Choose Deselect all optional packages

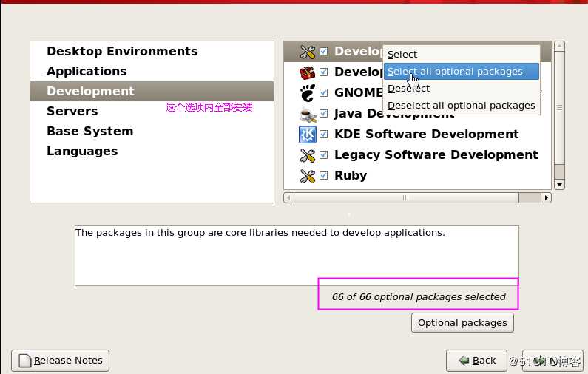pyautogui.click(x=462, y=106)
